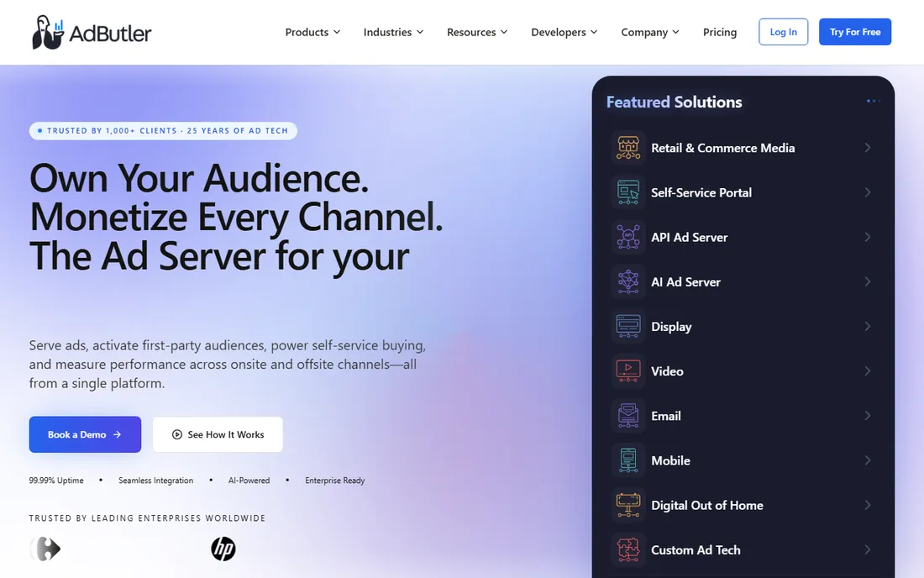Open the Retail & Commerce Media solution
The height and width of the screenshot is (578, 924).
743,148
